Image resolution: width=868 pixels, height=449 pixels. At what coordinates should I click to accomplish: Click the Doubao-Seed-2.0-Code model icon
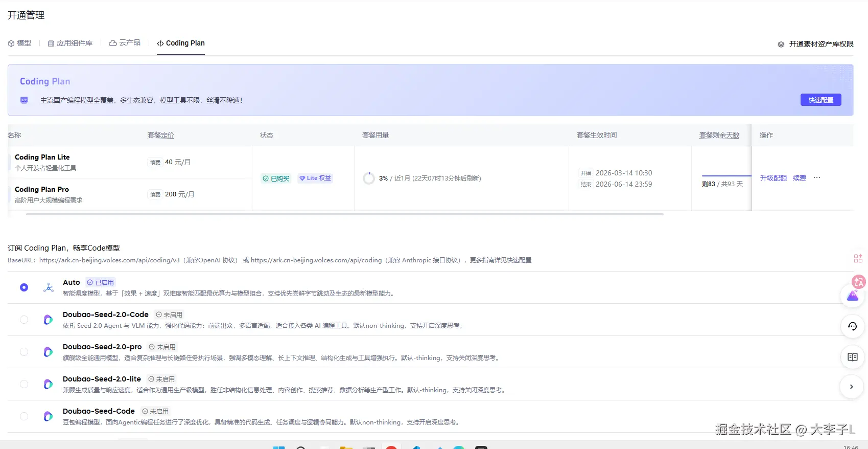coord(48,320)
